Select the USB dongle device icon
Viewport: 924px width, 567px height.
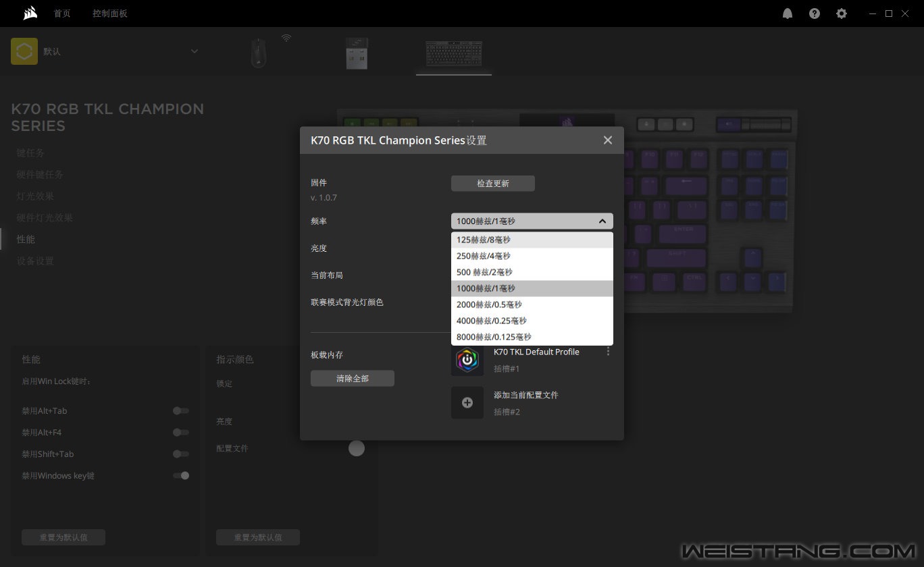357,53
